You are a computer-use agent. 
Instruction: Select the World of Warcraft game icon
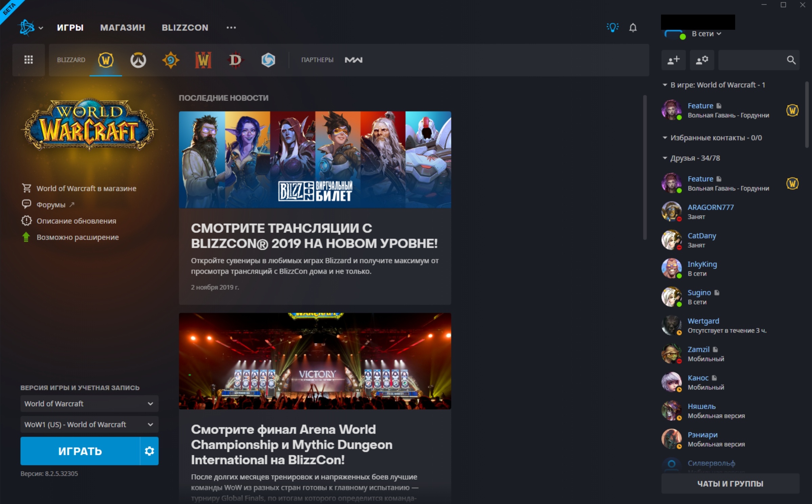[x=106, y=60]
